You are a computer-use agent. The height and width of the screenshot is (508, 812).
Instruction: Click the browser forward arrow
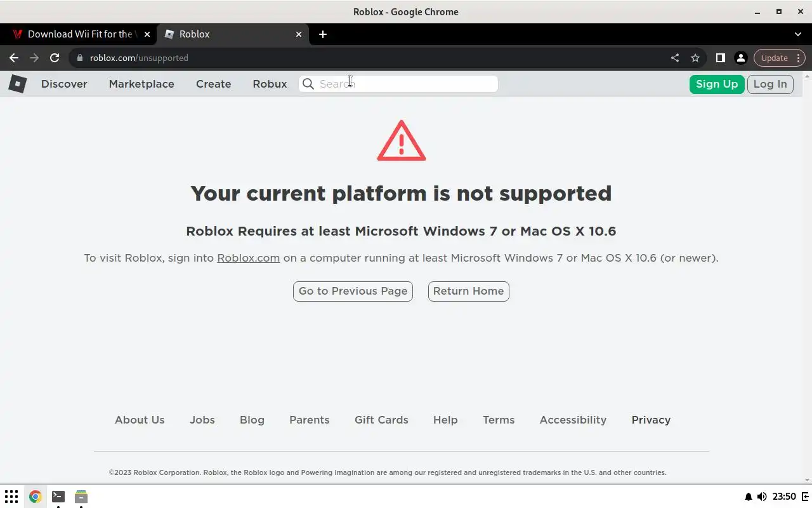pos(34,58)
